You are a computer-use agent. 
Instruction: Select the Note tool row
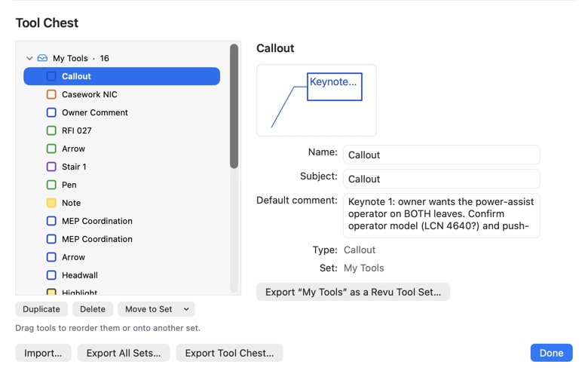pyautogui.click(x=121, y=203)
